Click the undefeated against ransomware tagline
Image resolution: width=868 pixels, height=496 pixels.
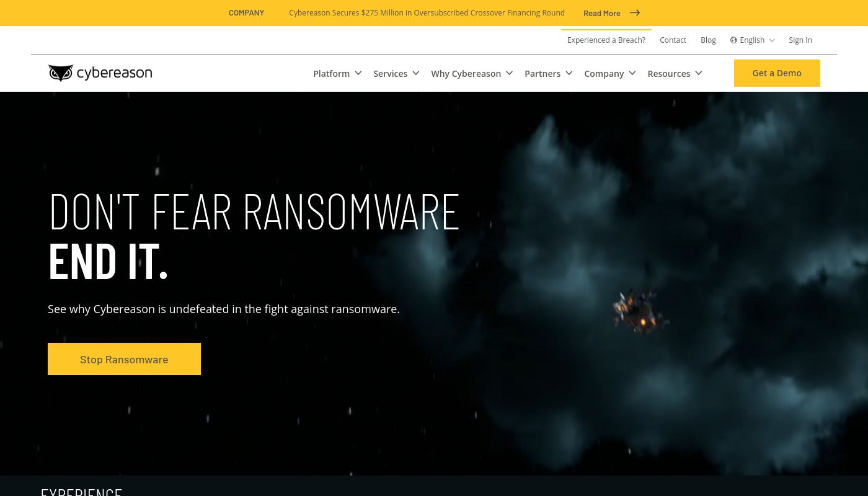click(x=224, y=309)
